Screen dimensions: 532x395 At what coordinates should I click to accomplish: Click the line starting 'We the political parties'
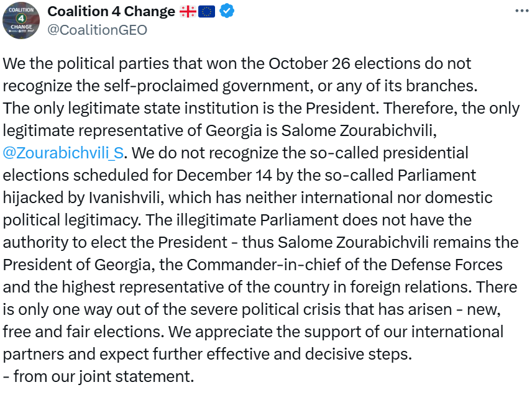coord(237,63)
